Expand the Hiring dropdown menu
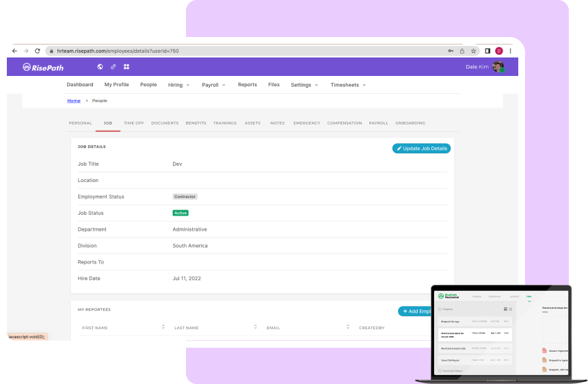Image resolution: width=588 pixels, height=384 pixels. 178,85
